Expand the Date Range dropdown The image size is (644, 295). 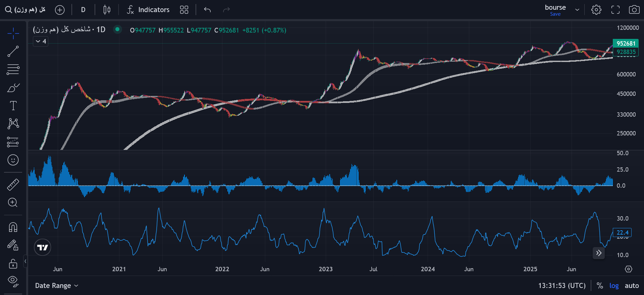click(x=56, y=286)
